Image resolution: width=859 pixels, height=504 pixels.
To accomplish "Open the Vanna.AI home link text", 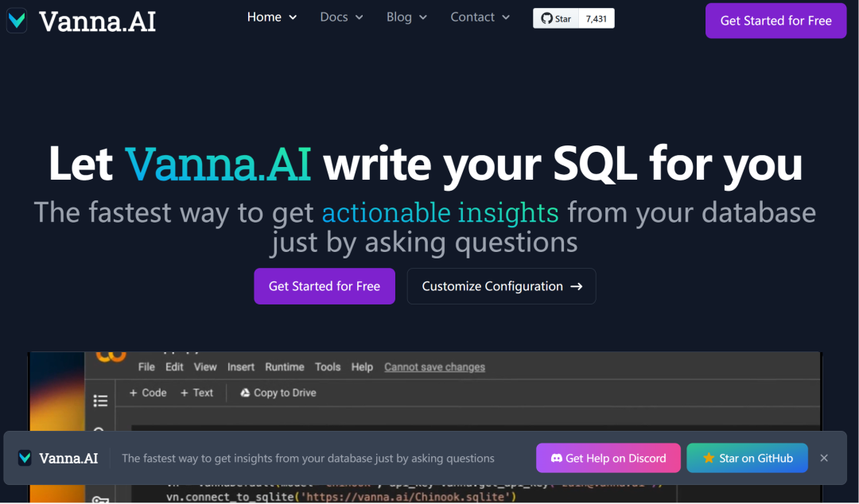I will pos(98,21).
